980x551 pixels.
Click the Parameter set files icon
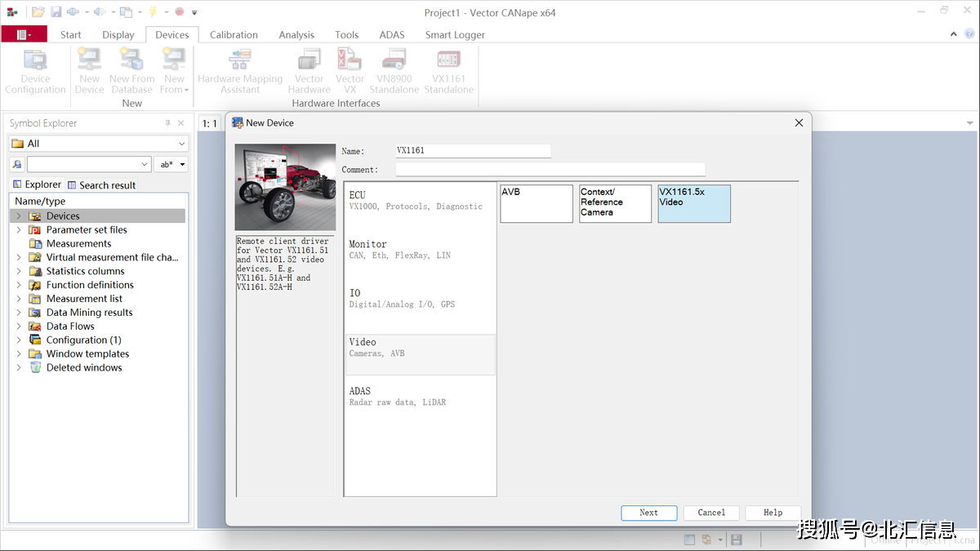(35, 230)
